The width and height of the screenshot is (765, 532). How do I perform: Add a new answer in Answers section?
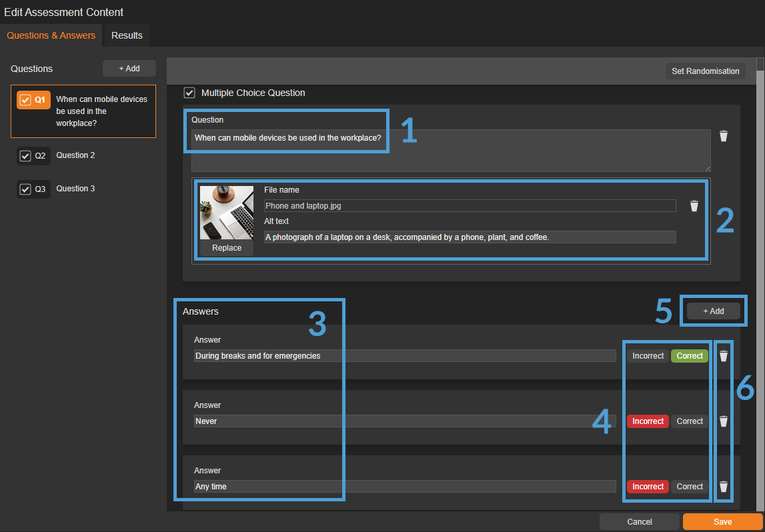point(713,311)
